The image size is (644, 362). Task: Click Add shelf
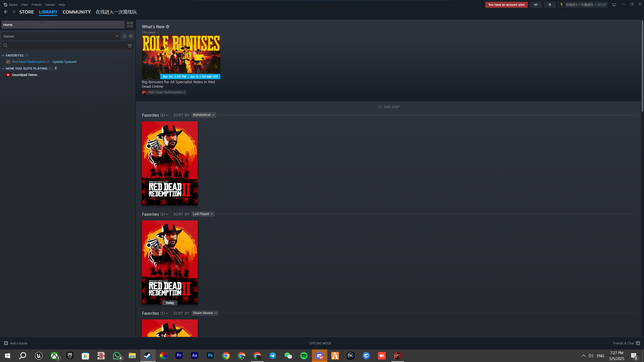(389, 107)
